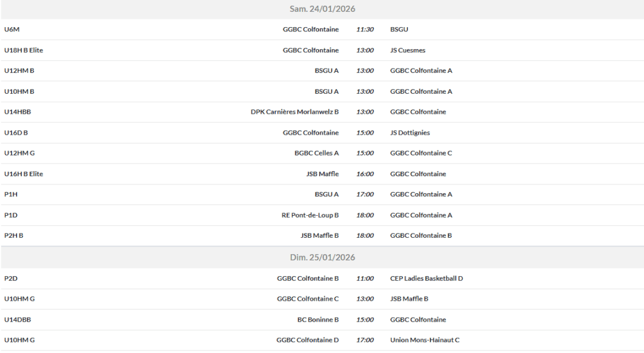Image resolution: width=644 pixels, height=353 pixels.
Task: Click the JS Dottignies opponent name
Action: point(410,133)
